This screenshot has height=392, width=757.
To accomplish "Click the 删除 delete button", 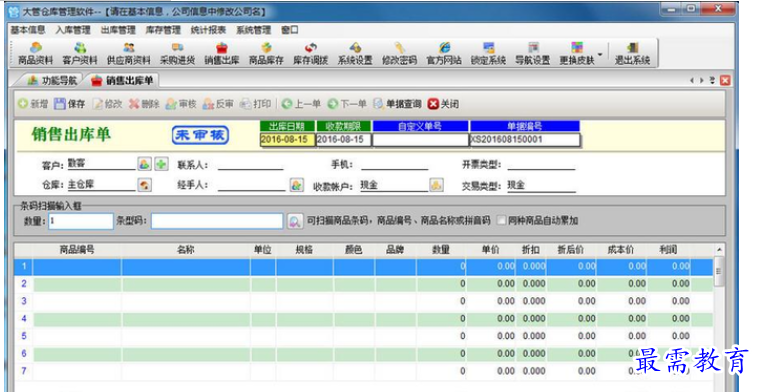I will pos(144,104).
